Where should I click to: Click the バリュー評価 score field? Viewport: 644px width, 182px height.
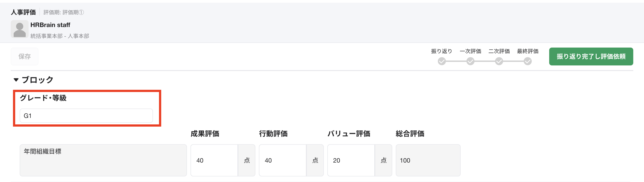[351, 160]
